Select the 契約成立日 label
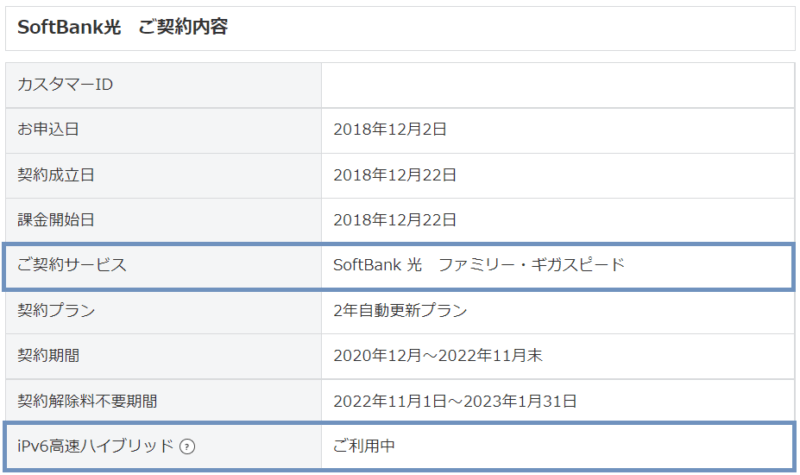The height and width of the screenshot is (475, 800). (x=56, y=175)
